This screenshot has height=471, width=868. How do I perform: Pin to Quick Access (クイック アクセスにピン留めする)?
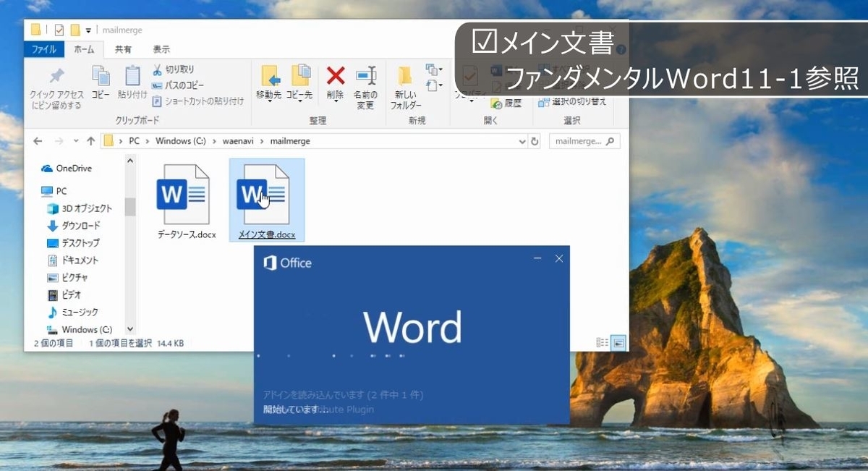coord(56,88)
